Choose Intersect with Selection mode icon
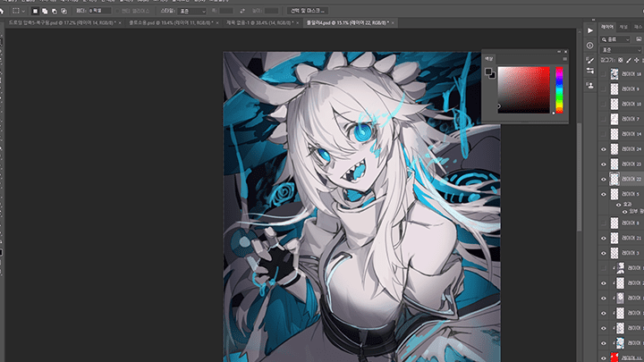 coord(64,11)
